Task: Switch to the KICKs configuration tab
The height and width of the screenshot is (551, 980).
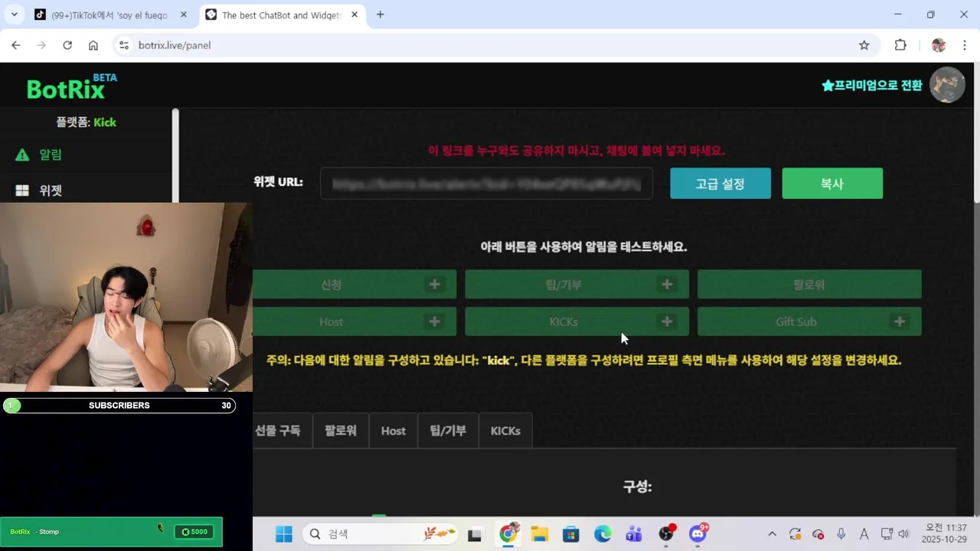Action: coord(505,431)
